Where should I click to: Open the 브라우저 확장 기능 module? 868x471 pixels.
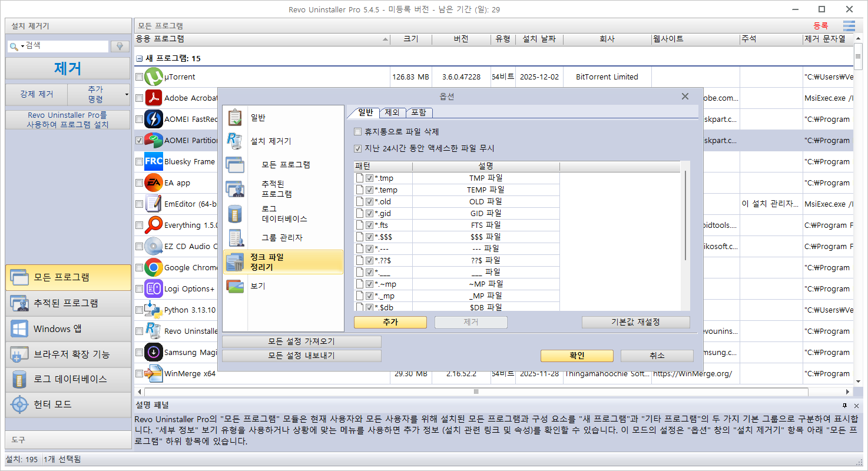[68, 354]
